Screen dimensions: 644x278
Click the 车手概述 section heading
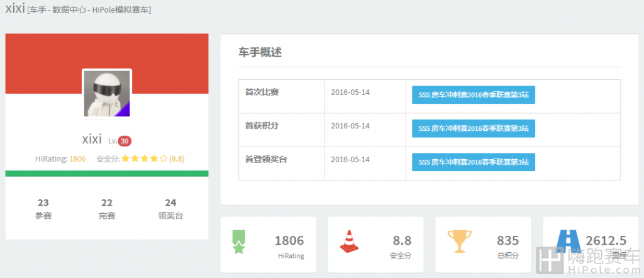[x=260, y=53]
